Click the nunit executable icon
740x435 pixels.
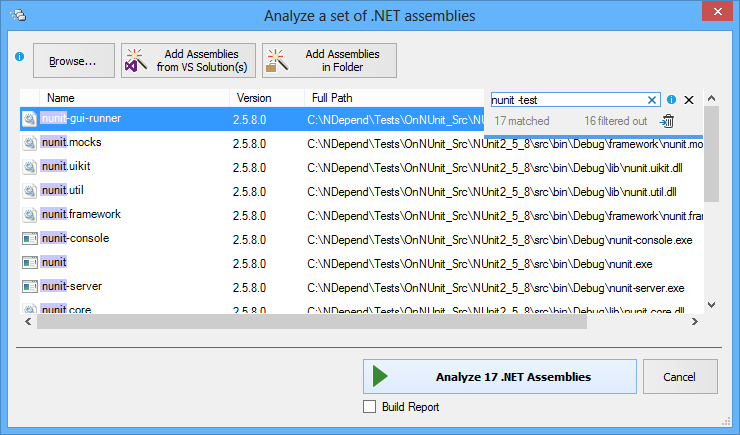30,262
